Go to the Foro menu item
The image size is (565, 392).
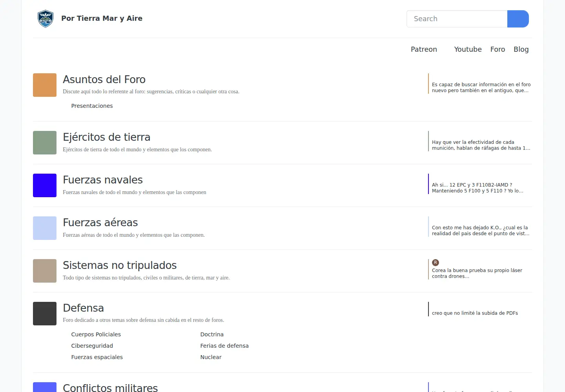point(498,49)
